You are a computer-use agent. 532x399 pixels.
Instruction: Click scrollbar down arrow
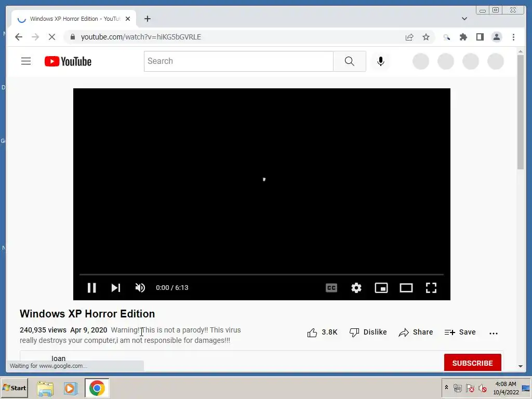[x=521, y=366]
